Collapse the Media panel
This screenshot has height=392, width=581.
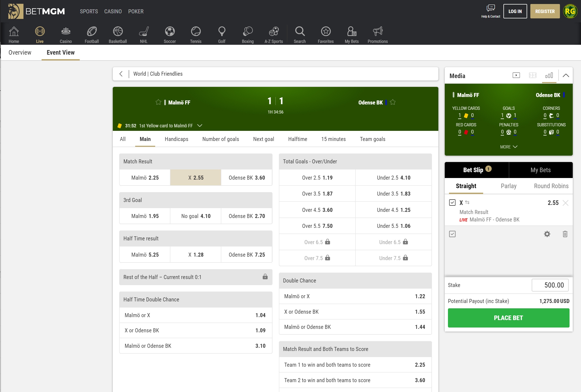point(566,75)
